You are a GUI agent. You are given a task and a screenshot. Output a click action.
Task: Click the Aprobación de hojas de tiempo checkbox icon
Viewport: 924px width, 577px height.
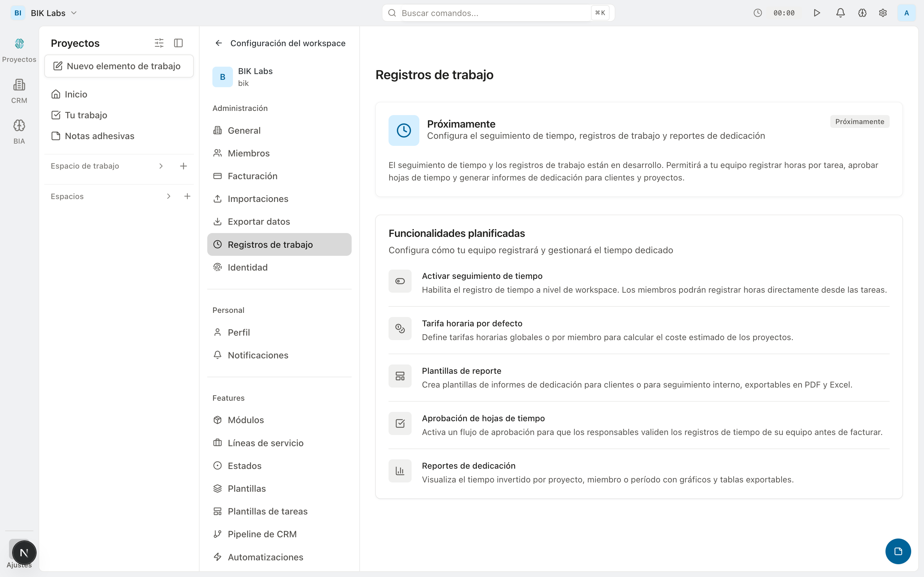click(400, 423)
